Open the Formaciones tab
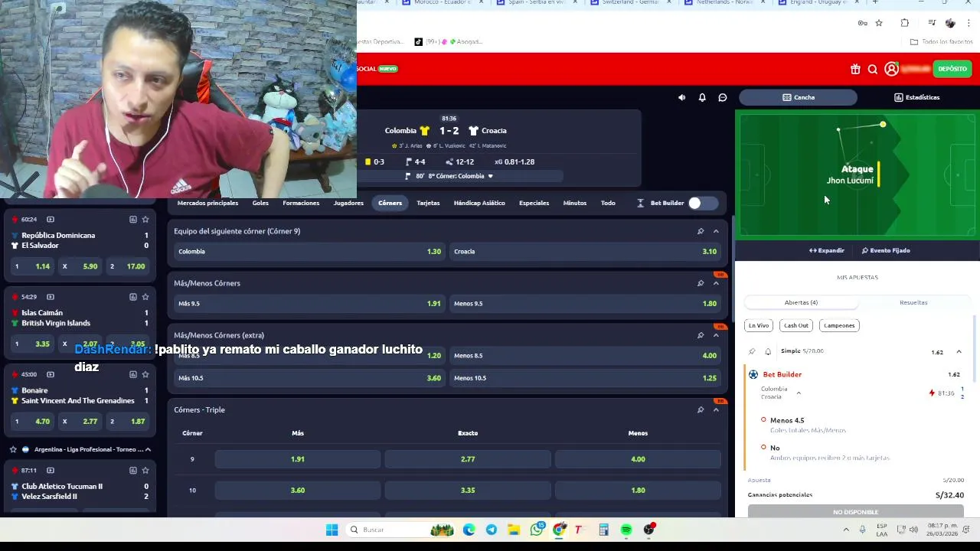The image size is (980, 551). pyautogui.click(x=301, y=203)
